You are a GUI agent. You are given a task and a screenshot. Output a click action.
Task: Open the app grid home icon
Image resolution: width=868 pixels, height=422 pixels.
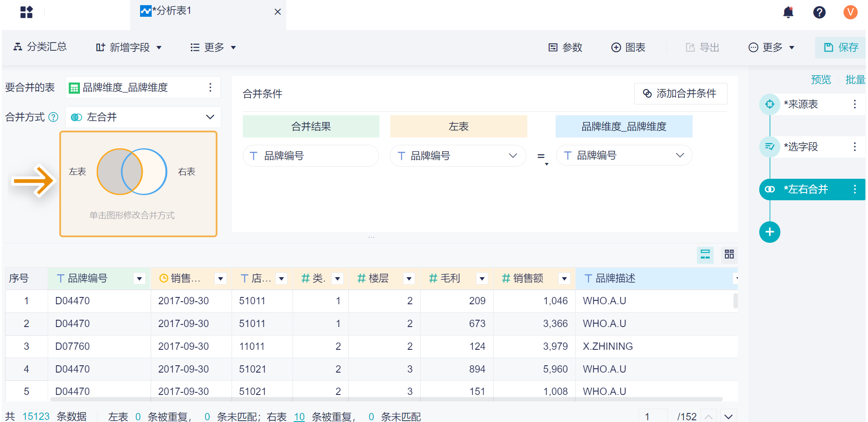27,12
